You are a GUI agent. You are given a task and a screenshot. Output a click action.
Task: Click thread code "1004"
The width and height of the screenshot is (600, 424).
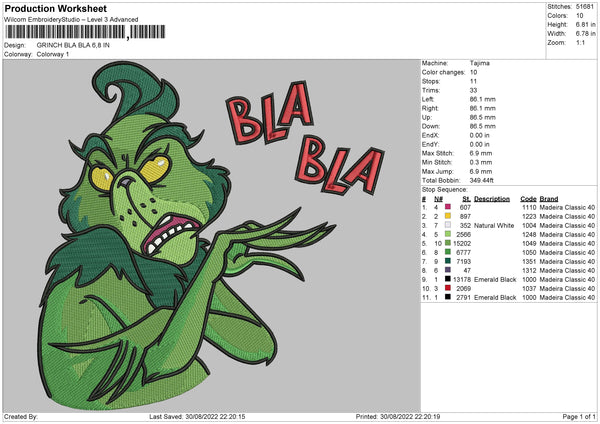pyautogui.click(x=529, y=226)
